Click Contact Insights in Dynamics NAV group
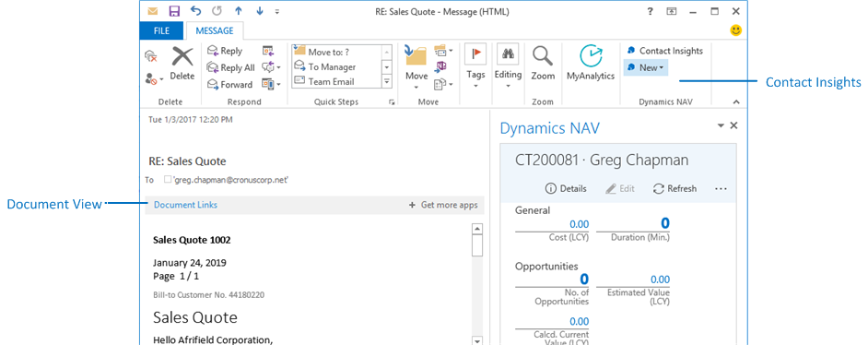The image size is (868, 345). point(664,51)
